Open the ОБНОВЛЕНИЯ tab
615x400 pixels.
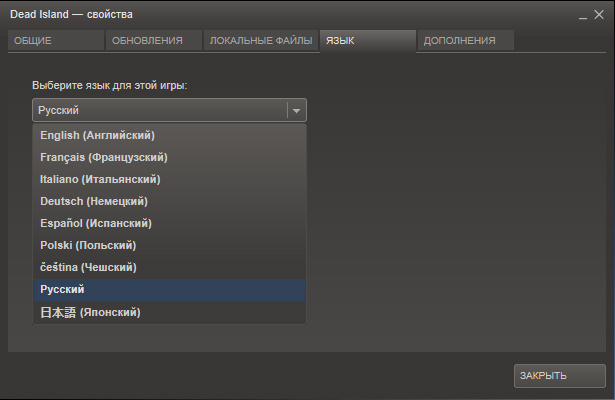tap(153, 40)
